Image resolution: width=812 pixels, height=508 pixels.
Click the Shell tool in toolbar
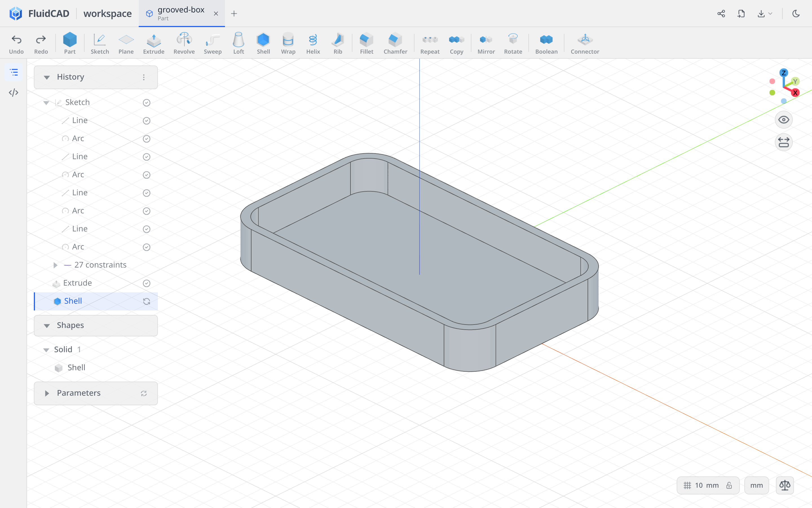point(263,43)
